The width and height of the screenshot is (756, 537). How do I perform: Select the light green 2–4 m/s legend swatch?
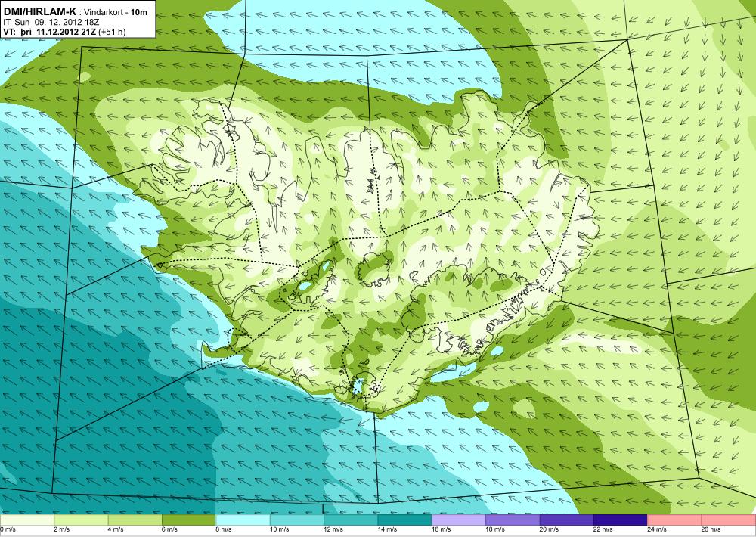tap(81, 520)
